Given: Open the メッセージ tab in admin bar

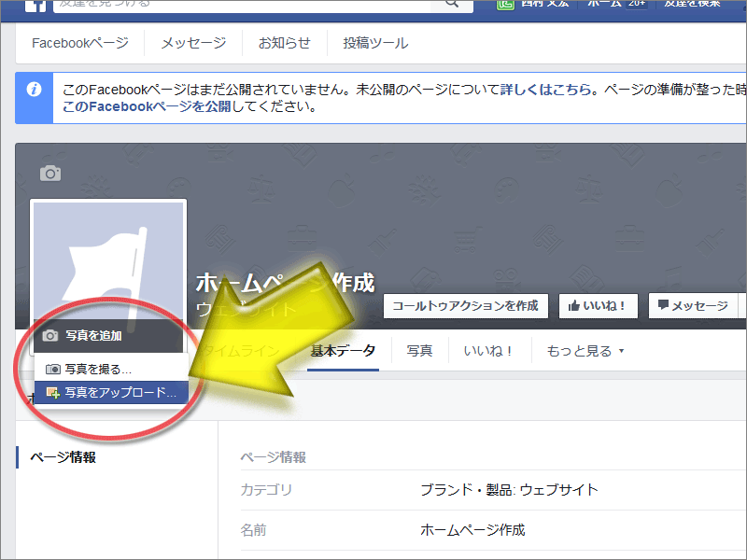Looking at the screenshot, I should pyautogui.click(x=193, y=43).
